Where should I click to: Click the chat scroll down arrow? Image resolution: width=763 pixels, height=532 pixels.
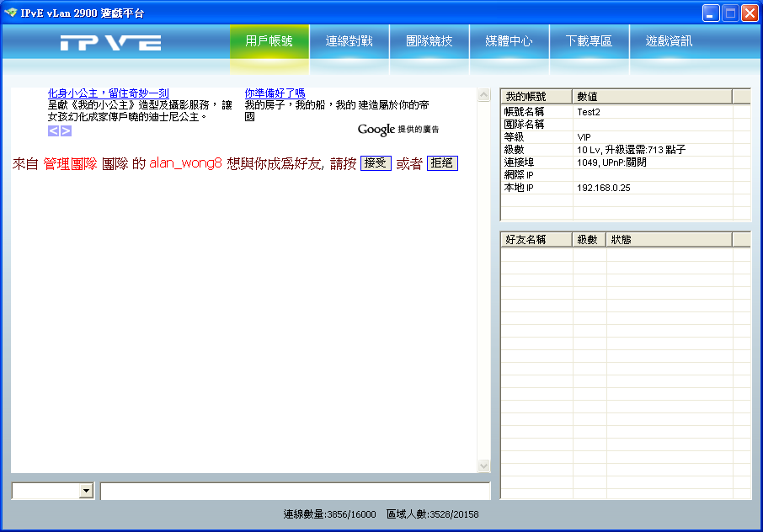tap(483, 465)
